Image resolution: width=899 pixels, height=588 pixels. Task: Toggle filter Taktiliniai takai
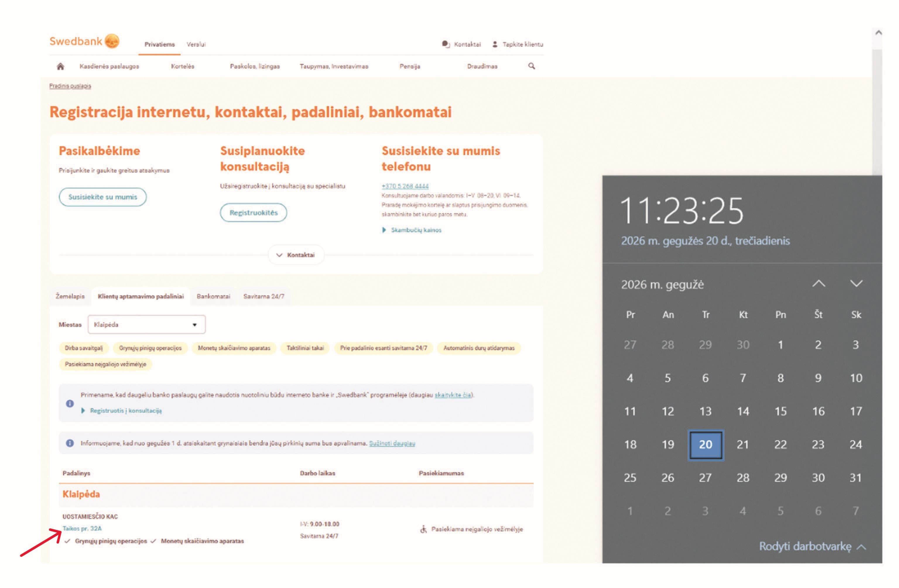pyautogui.click(x=305, y=348)
